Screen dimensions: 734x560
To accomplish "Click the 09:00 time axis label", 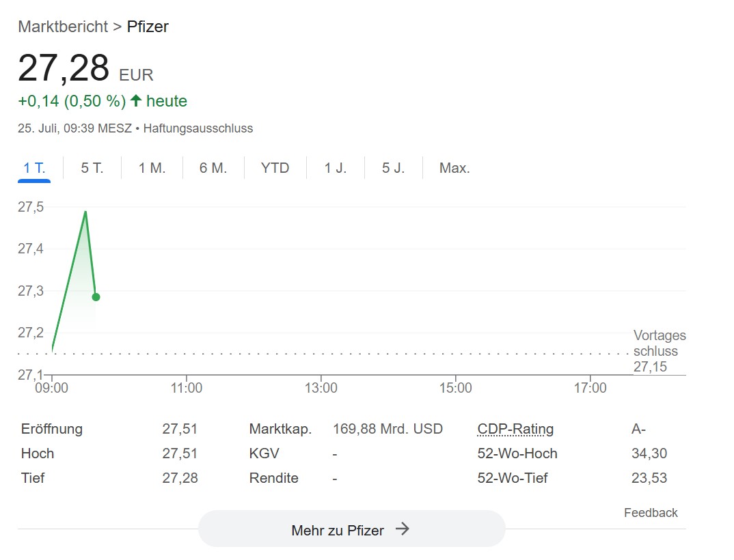I will pos(52,388).
